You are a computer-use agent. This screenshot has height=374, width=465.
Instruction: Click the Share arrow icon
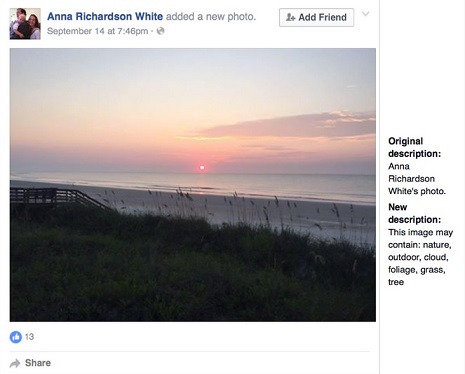[15, 363]
